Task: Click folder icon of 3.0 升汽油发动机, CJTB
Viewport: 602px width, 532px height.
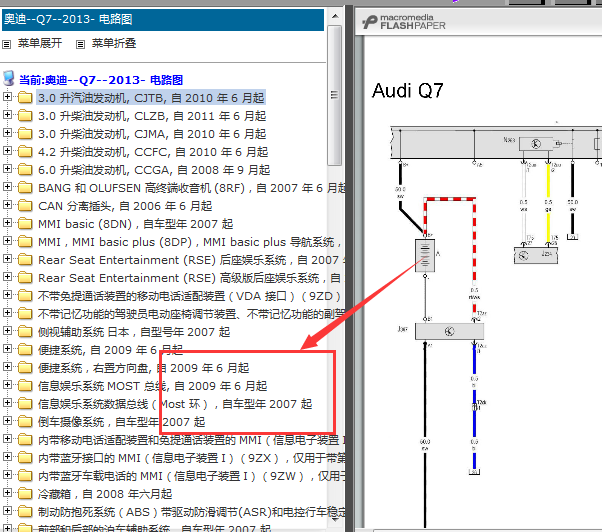Action: [x=25, y=97]
